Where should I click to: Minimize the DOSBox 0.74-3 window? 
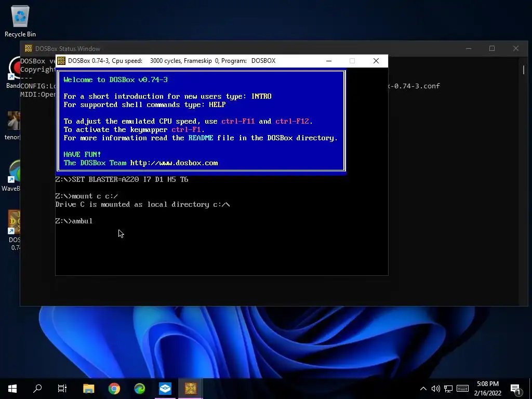[x=328, y=61]
